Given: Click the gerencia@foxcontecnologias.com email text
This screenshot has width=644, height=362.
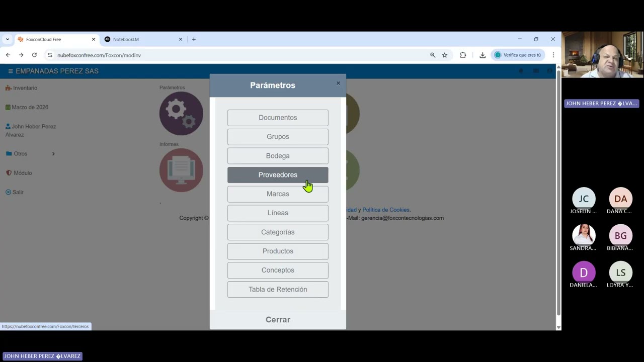Looking at the screenshot, I should [403, 218].
